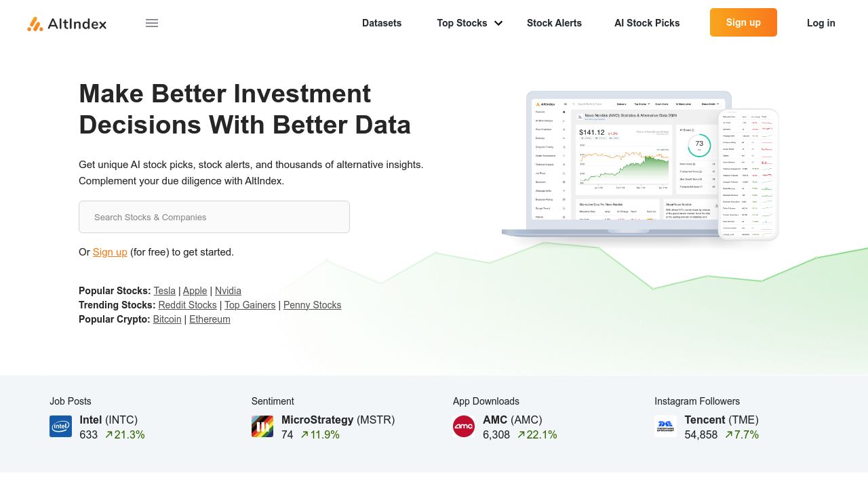Click the Intel 21.3% increase value
The height and width of the screenshot is (488, 868).
pyautogui.click(x=125, y=435)
